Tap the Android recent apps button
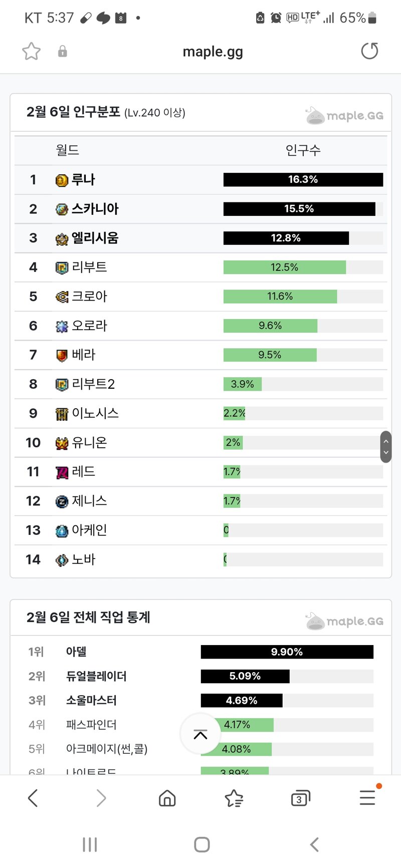The height and width of the screenshot is (868, 401). pos(90,844)
